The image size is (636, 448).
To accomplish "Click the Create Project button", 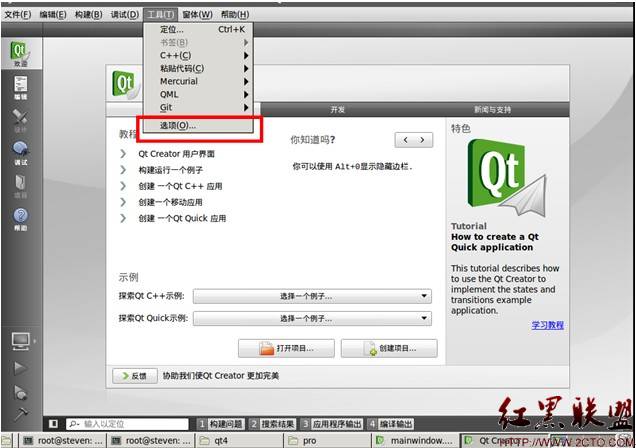I will [389, 348].
